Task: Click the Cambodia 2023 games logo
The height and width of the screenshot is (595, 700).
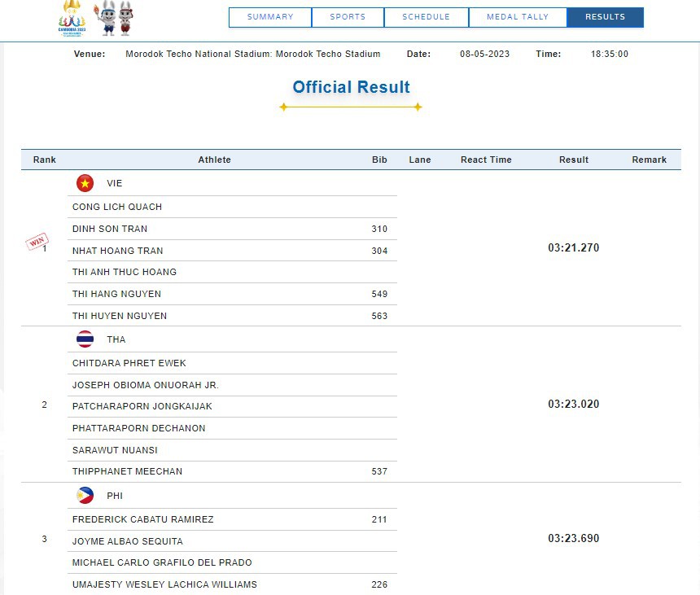Action: (72, 18)
